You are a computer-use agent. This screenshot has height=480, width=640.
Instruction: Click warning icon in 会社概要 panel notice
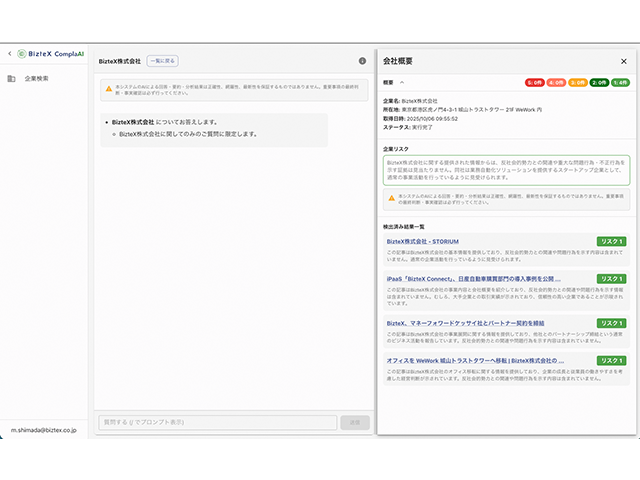391,198
